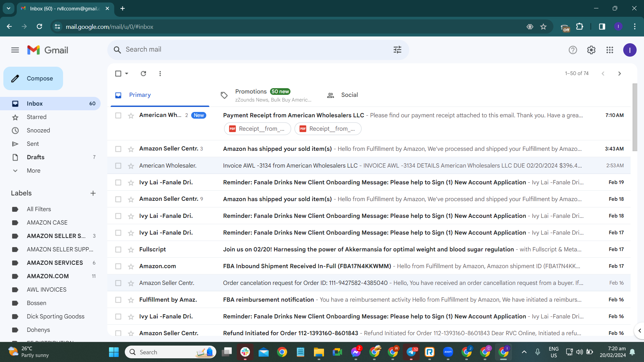The image size is (644, 362).
Task: Show the side panel arrow
Action: 639,330
